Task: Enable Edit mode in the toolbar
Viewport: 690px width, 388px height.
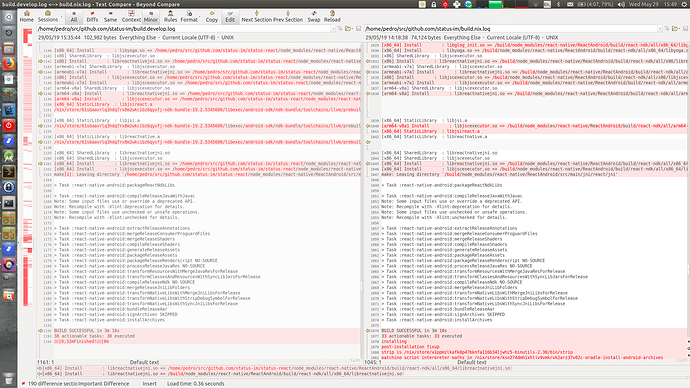Action: 230,17
